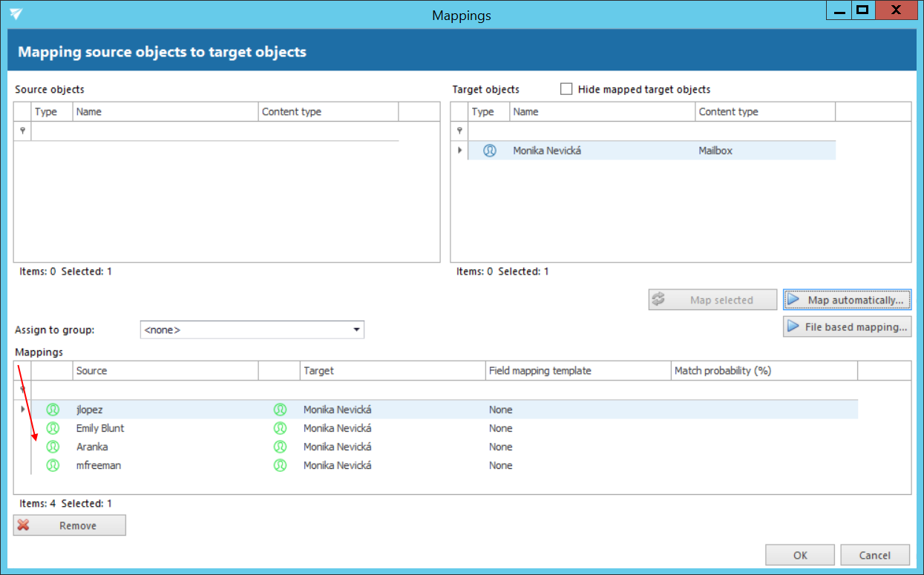Enable Hide mapped target objects checkbox
The image size is (924, 575).
(x=566, y=89)
